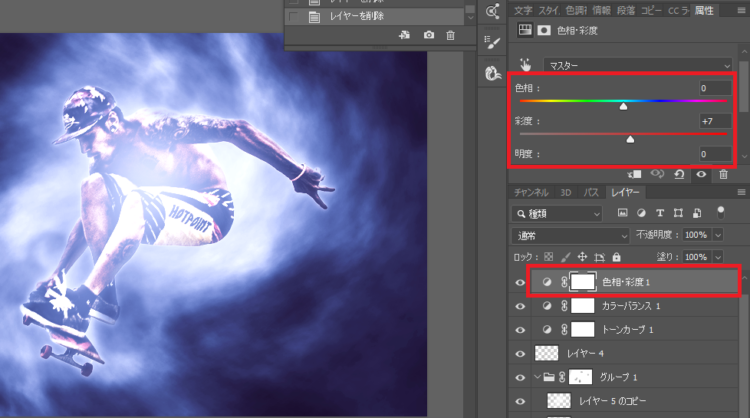The height and width of the screenshot is (418, 750).
Task: Toggle checkbox beside レイヤーを削除 history state
Action: 293,17
